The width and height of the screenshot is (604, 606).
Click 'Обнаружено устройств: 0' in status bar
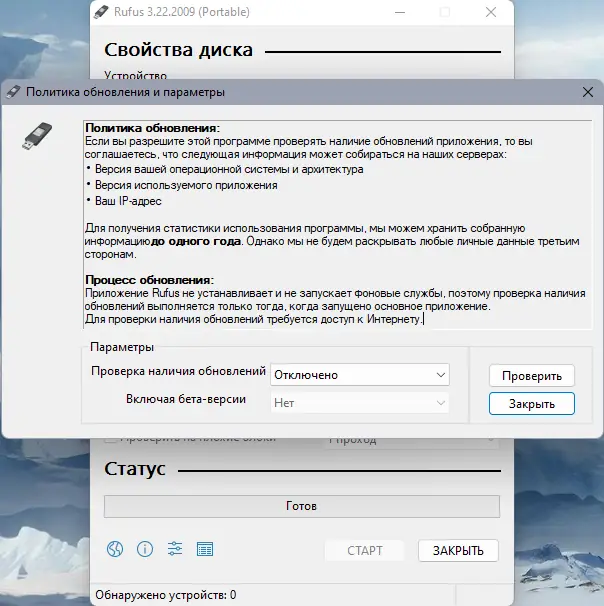pyautogui.click(x=165, y=595)
